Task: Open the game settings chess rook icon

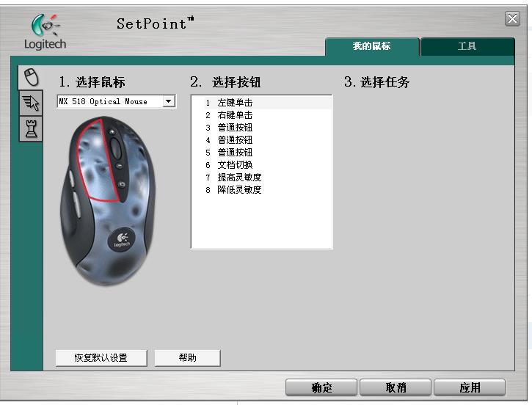Action: [31, 129]
